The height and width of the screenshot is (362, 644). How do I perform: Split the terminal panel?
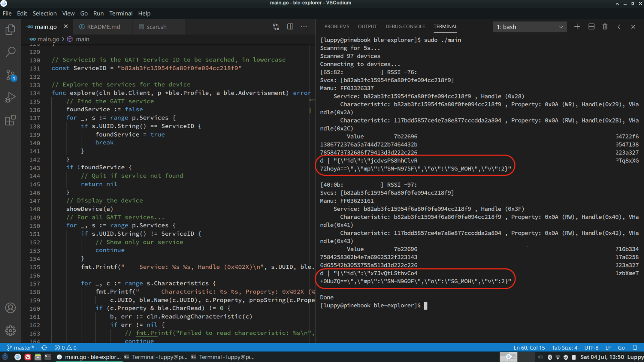coord(591,27)
